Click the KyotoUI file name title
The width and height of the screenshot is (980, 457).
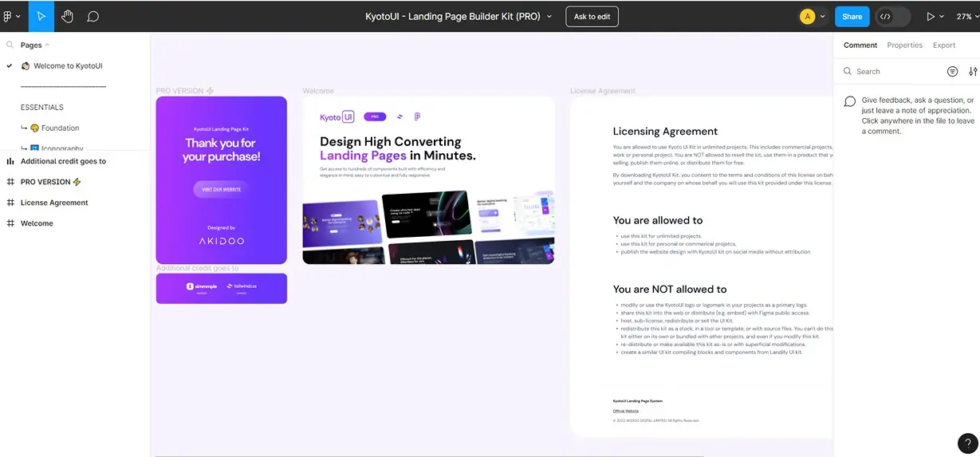point(453,16)
